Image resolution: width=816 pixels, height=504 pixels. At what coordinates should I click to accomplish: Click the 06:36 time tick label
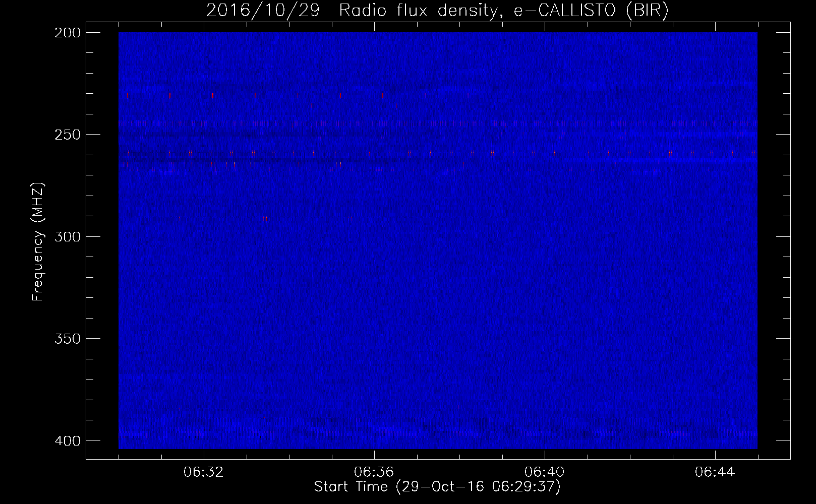click(x=374, y=472)
